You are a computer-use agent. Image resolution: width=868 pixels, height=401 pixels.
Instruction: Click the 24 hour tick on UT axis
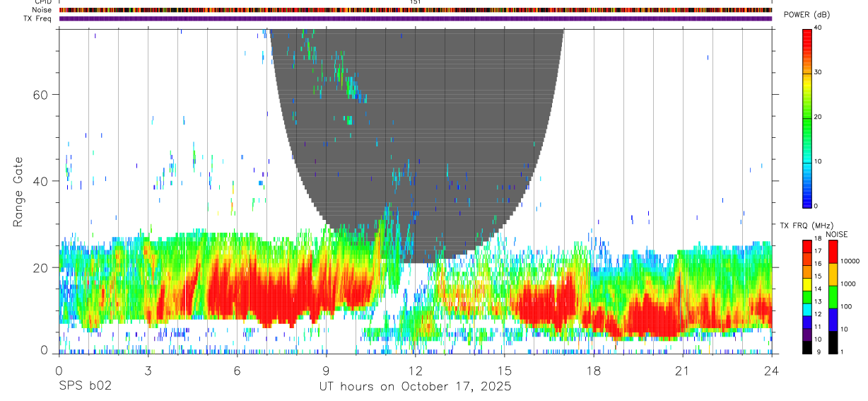click(x=772, y=370)
